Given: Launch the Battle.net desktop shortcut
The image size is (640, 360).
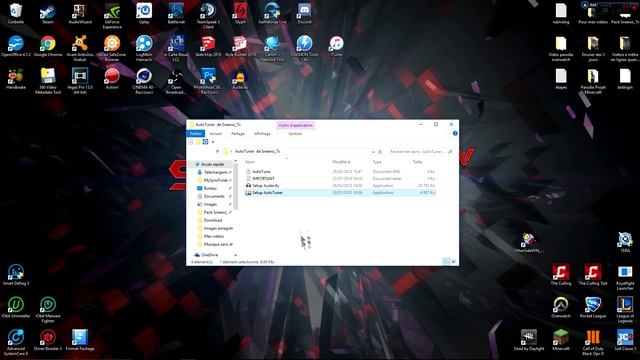Looking at the screenshot, I should [x=176, y=13].
